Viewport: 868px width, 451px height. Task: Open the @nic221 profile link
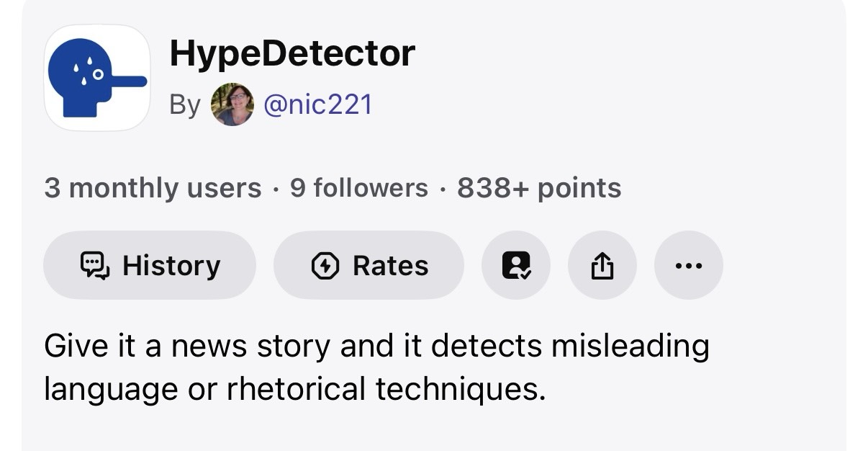coord(318,104)
